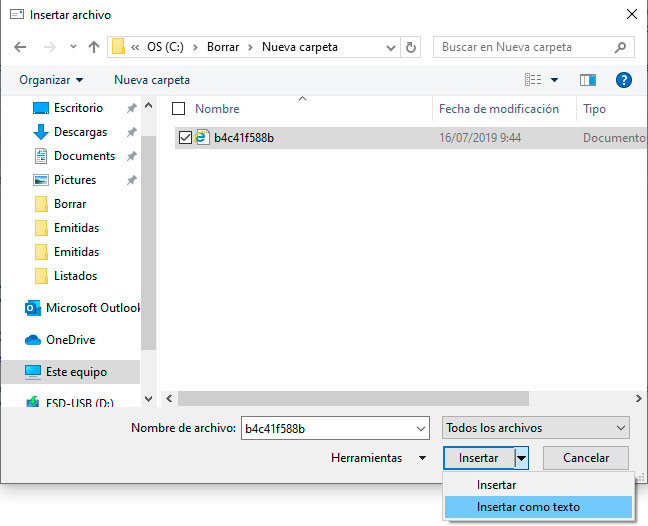Select Este equipo in the navigation tree
Screen dimensions: 648x526
coord(75,372)
